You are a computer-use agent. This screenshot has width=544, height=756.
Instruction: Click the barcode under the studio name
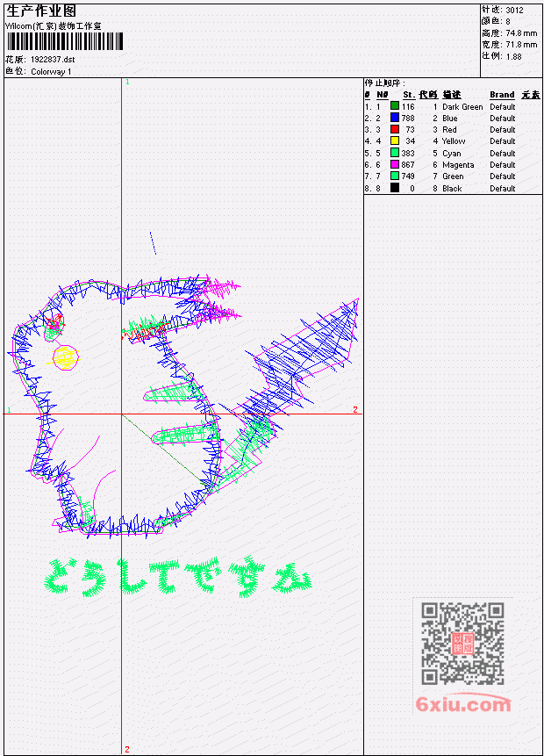tap(65, 41)
